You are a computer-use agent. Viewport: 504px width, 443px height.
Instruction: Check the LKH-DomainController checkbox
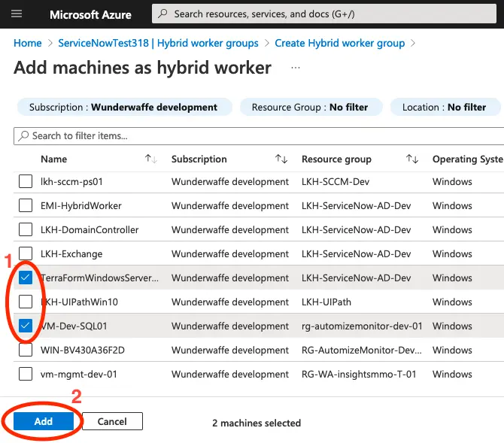click(x=26, y=229)
